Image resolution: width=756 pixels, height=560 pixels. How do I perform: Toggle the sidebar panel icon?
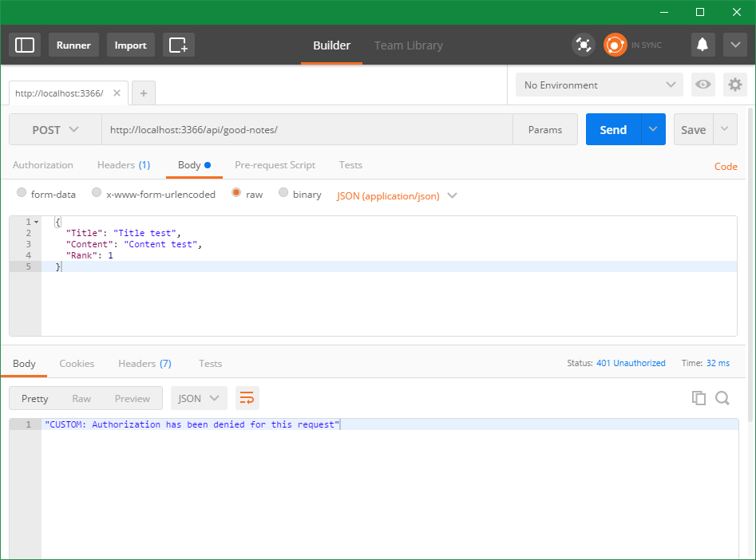tap(25, 45)
